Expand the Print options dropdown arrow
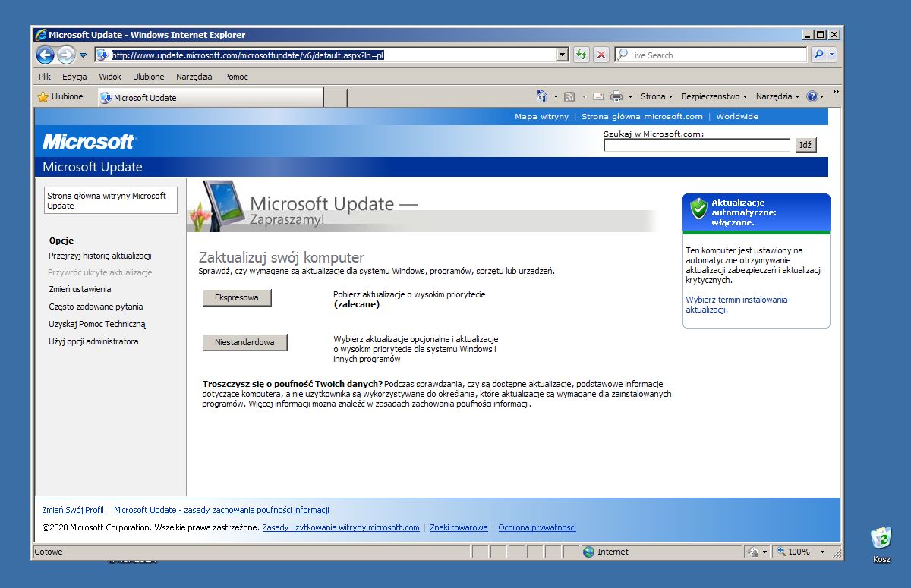 631,97
